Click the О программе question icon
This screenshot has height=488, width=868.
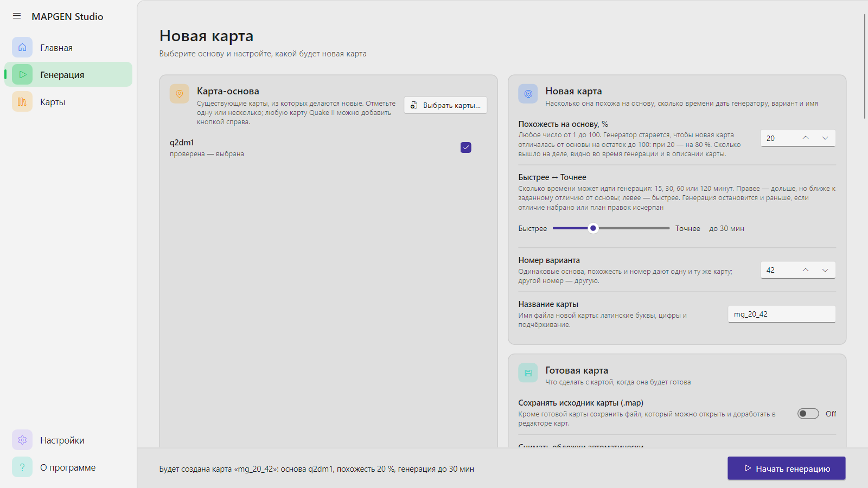pos(22,467)
